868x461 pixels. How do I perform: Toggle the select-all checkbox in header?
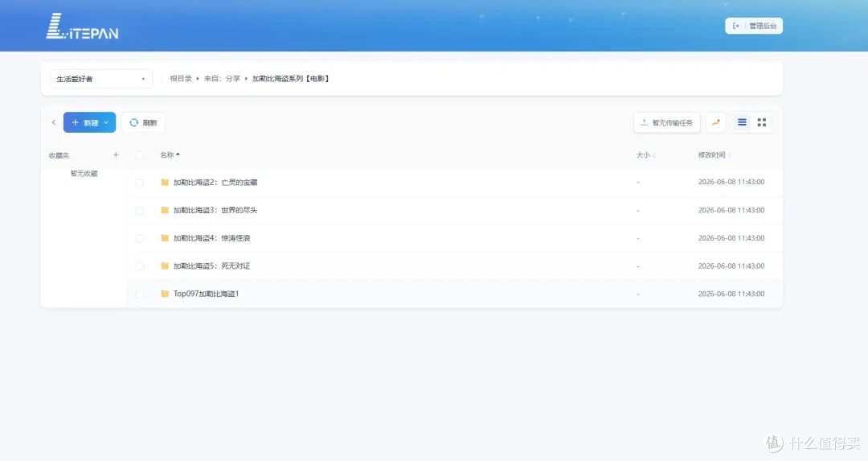point(140,155)
